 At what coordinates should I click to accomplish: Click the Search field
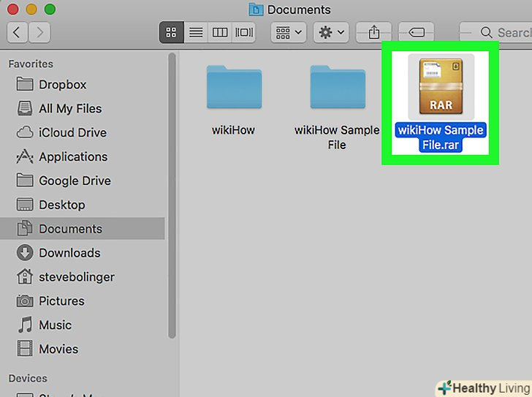pos(495,33)
